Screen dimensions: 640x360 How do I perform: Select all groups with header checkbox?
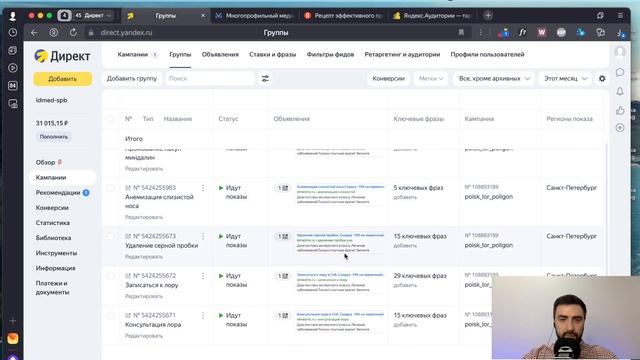coord(110,119)
